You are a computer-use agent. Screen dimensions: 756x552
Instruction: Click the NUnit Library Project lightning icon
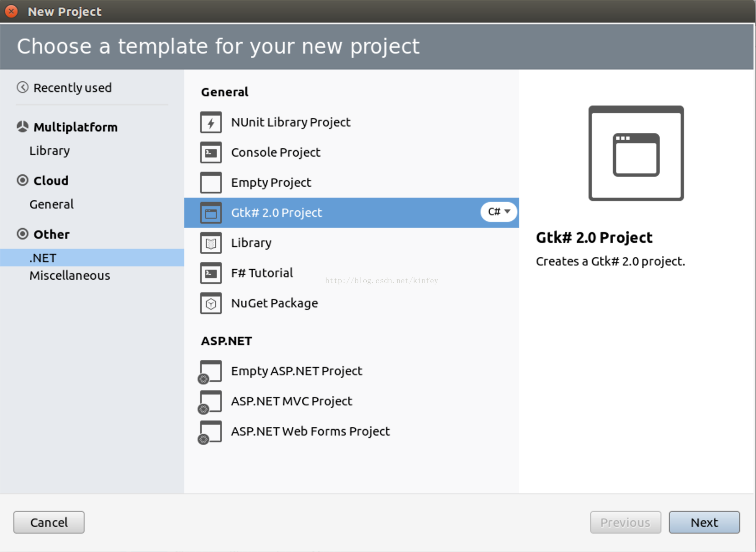(211, 123)
